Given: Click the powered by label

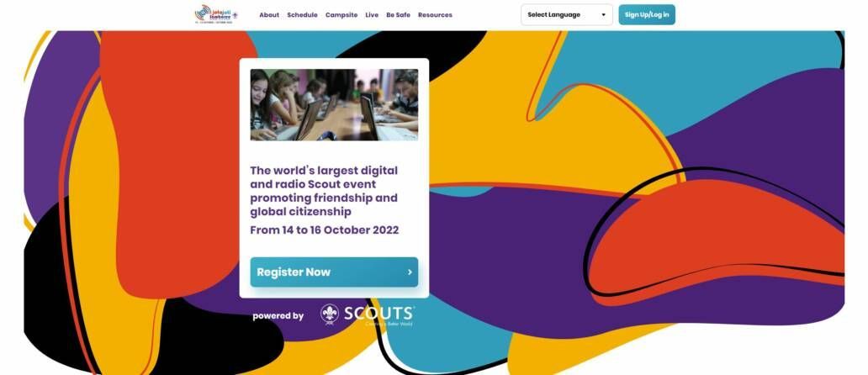Looking at the screenshot, I should [278, 316].
